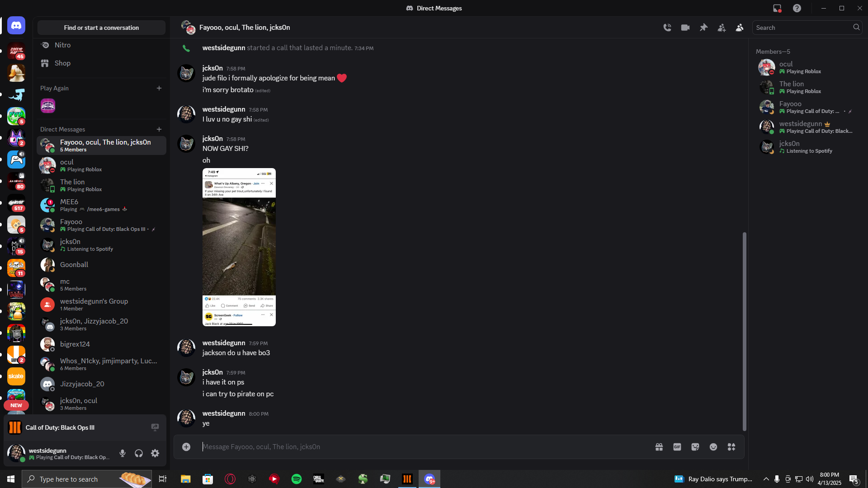Start a video call
The width and height of the screenshot is (868, 488).
685,28
